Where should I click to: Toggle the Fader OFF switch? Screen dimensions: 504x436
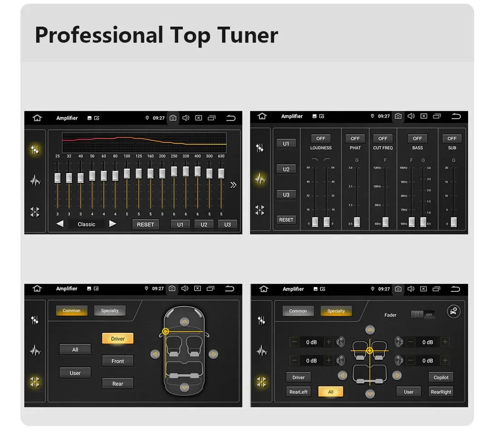[423, 314]
